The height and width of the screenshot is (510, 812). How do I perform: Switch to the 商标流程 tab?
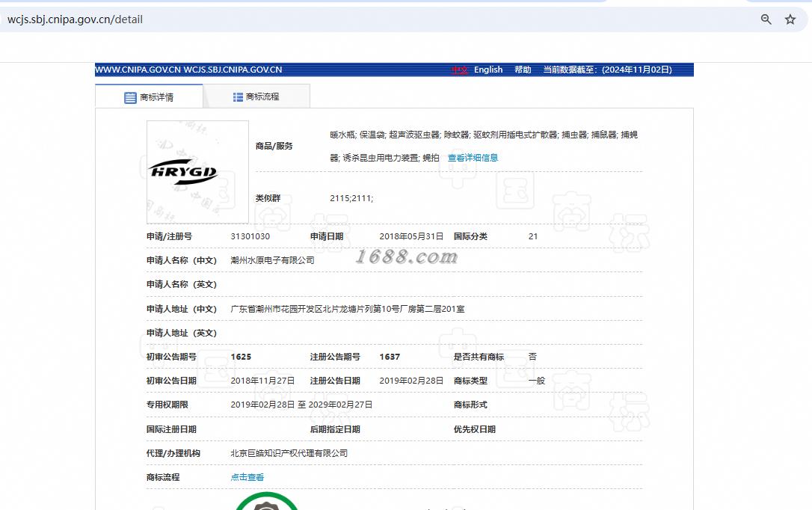pyautogui.click(x=256, y=96)
